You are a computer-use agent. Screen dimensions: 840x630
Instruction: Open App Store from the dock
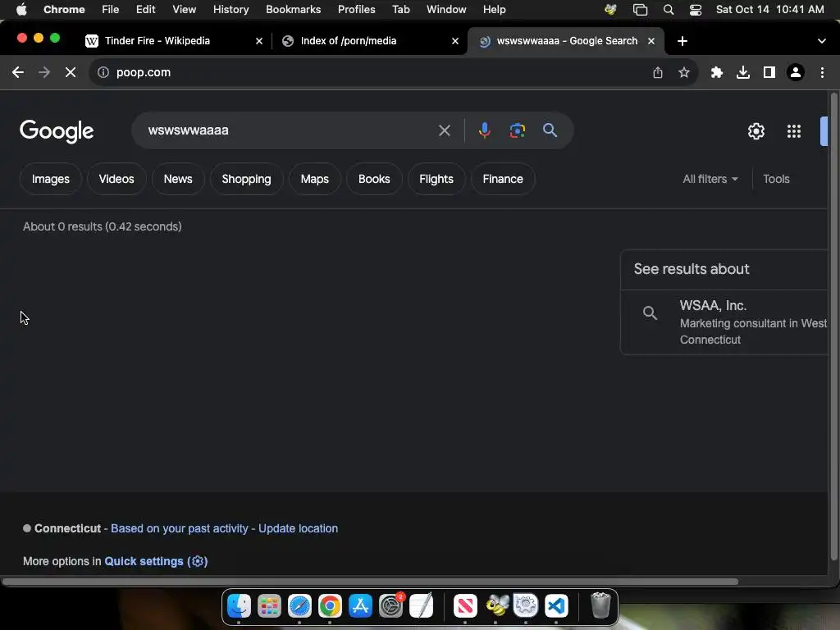point(360,606)
